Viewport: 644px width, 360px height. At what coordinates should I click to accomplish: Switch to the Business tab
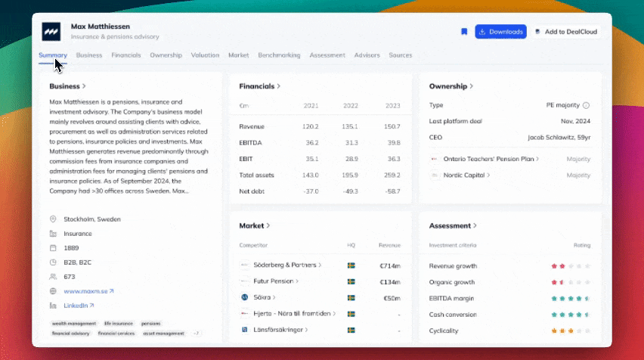pos(89,55)
